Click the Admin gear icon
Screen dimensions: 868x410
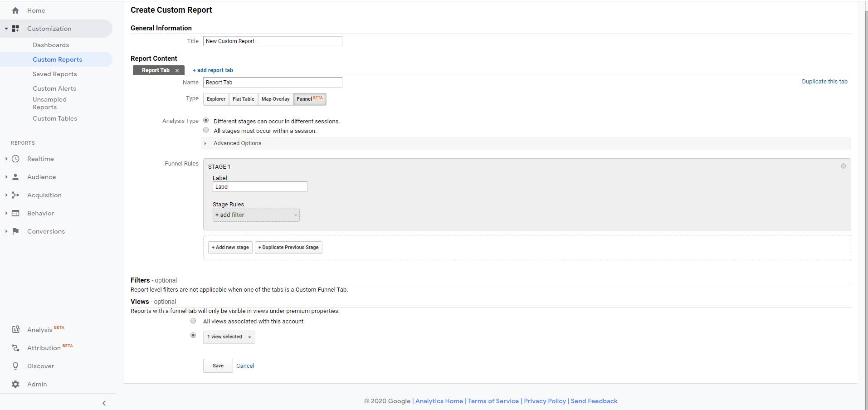coord(15,384)
